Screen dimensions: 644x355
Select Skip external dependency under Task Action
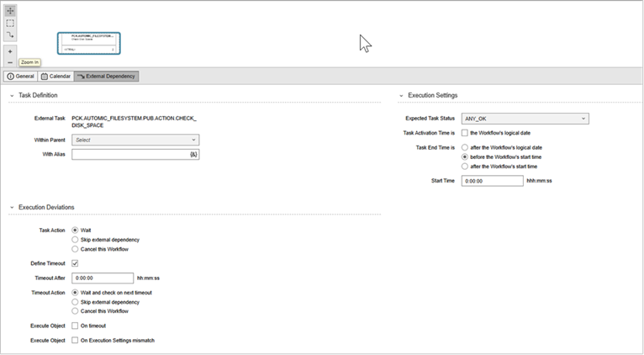[75, 240]
